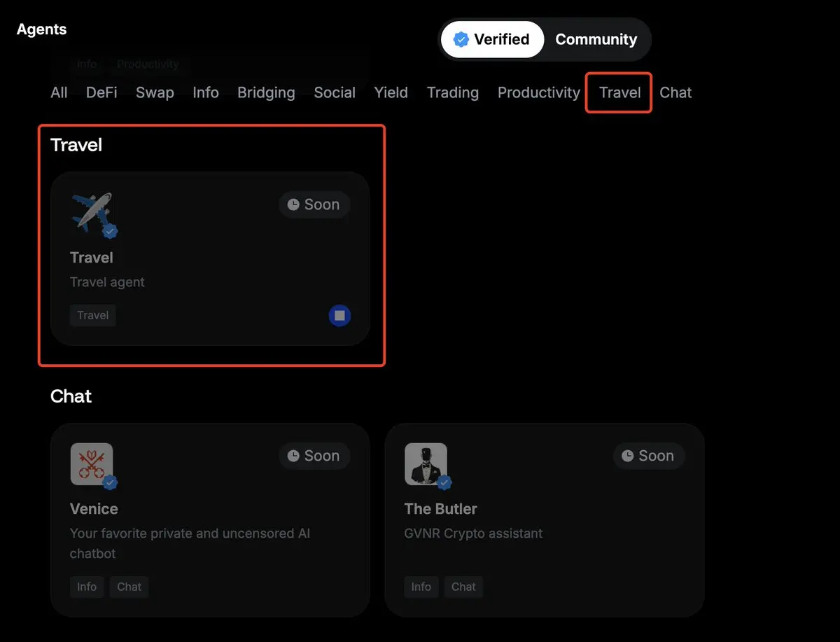Click the Soon badge on Travel card
Screen dimensions: 840x642
click(314, 204)
